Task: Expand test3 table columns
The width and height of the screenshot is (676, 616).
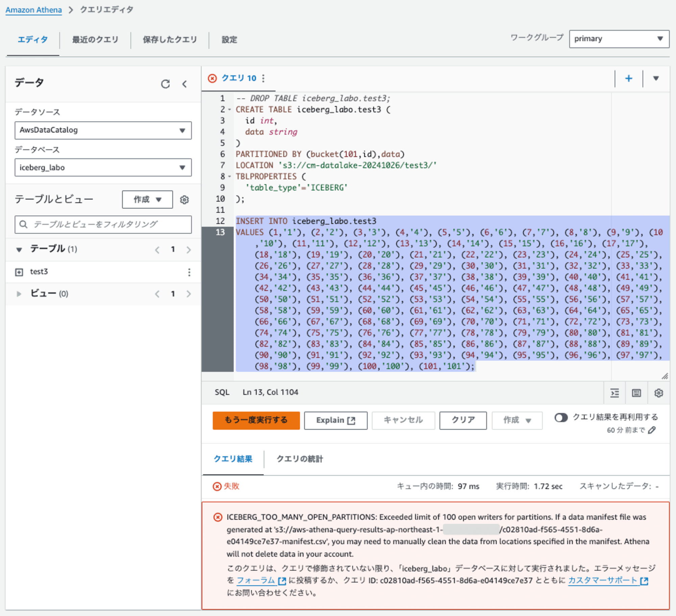Action: click(19, 272)
